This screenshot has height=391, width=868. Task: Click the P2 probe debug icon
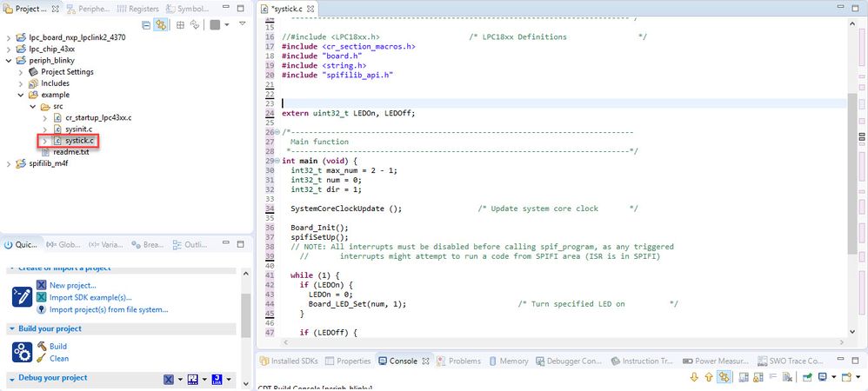click(x=192, y=380)
